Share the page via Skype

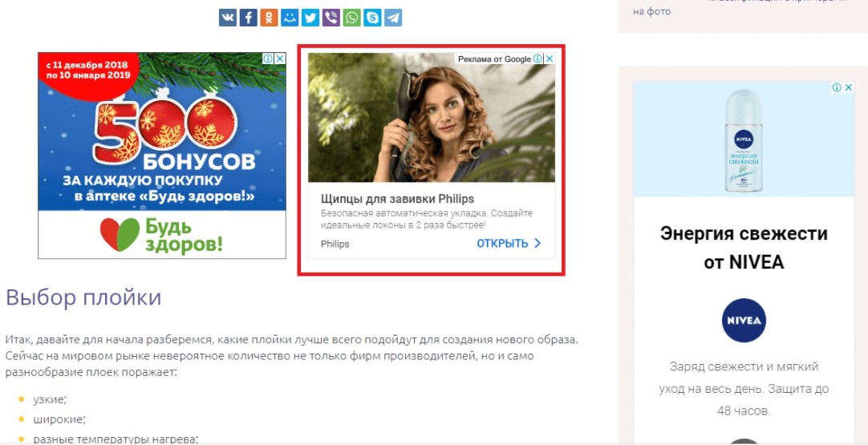coord(372,18)
